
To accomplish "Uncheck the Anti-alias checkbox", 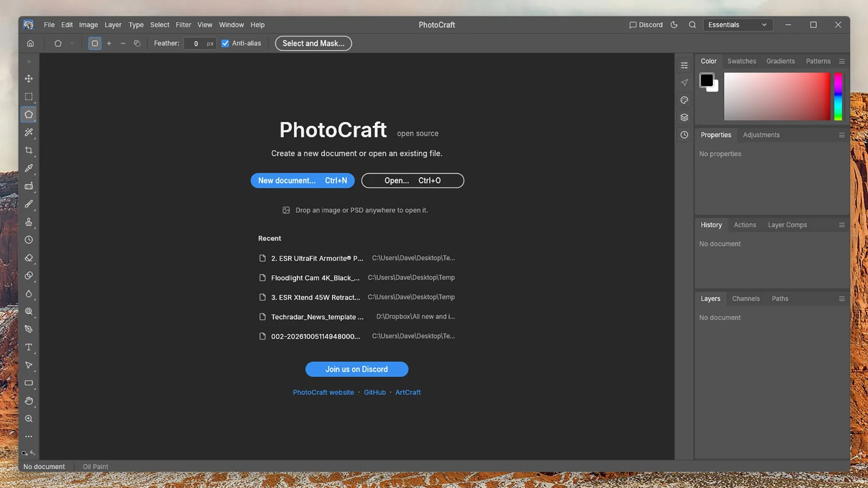I will tap(225, 43).
